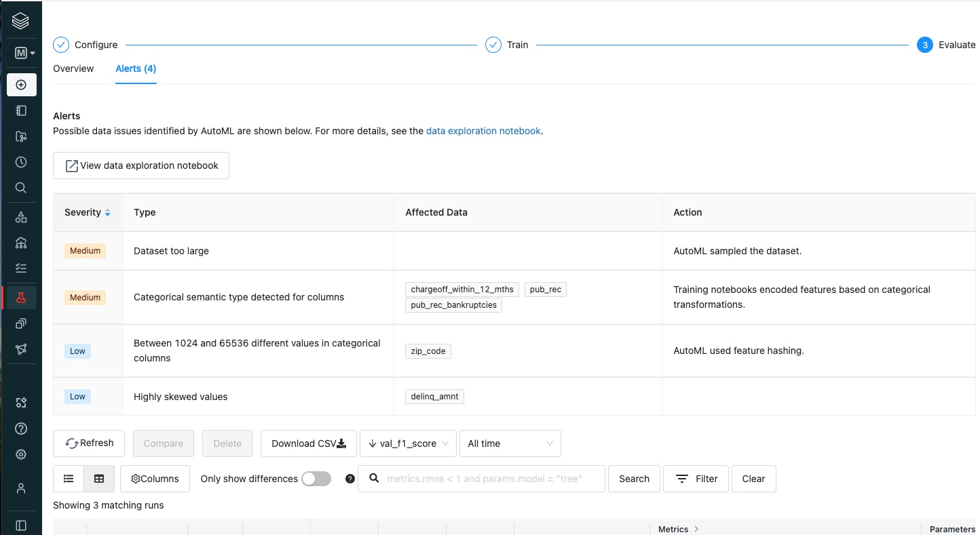Expand the persona switcher M dropdown

(24, 53)
